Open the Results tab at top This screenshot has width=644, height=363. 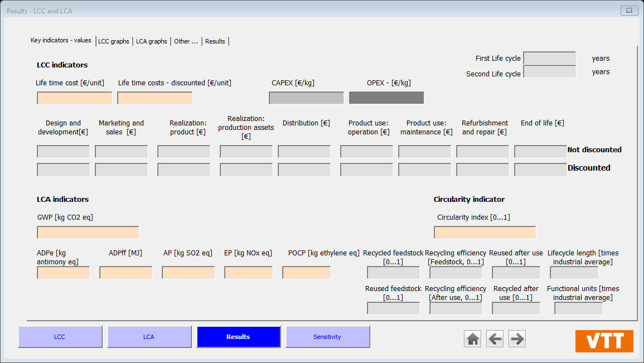215,41
